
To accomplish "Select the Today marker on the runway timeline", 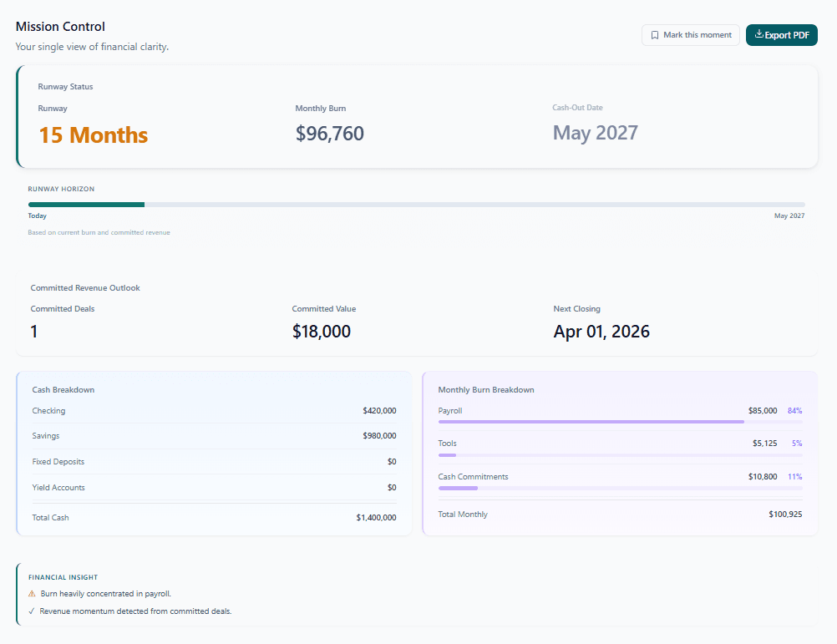I will pos(37,216).
